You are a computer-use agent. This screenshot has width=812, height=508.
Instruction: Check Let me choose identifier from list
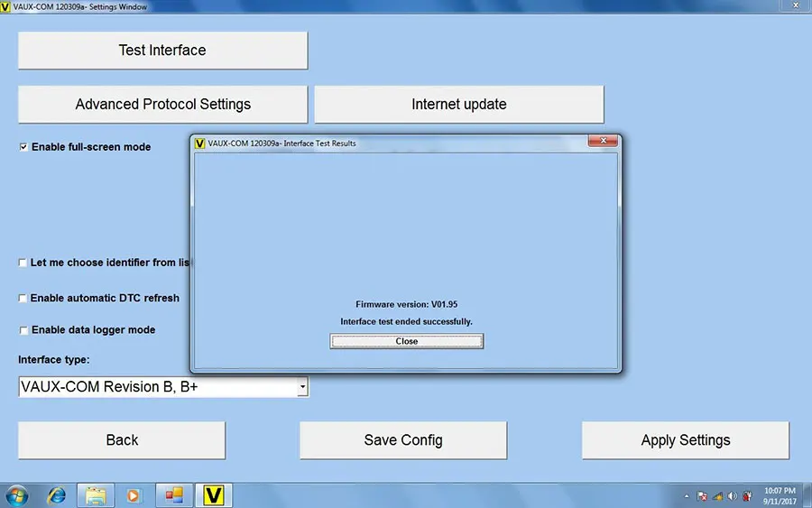tap(23, 263)
